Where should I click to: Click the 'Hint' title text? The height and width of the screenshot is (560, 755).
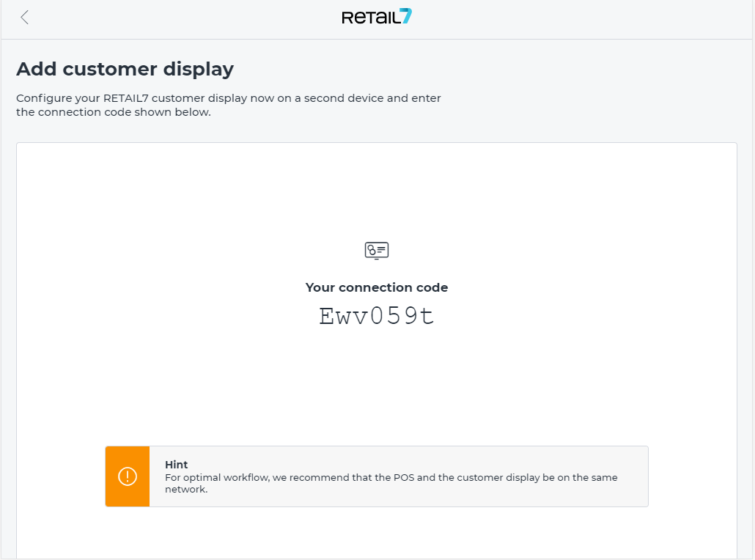pyautogui.click(x=176, y=465)
